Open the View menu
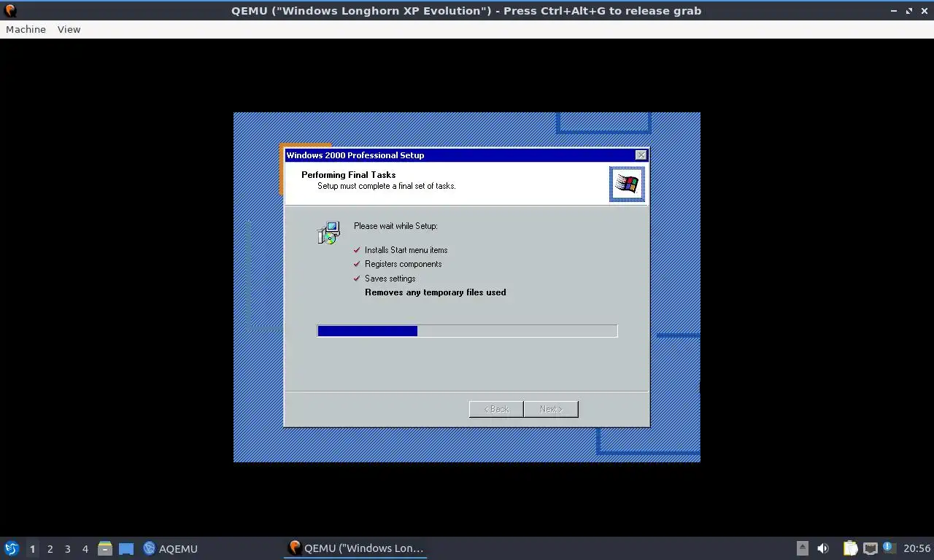934x560 pixels. [69, 29]
